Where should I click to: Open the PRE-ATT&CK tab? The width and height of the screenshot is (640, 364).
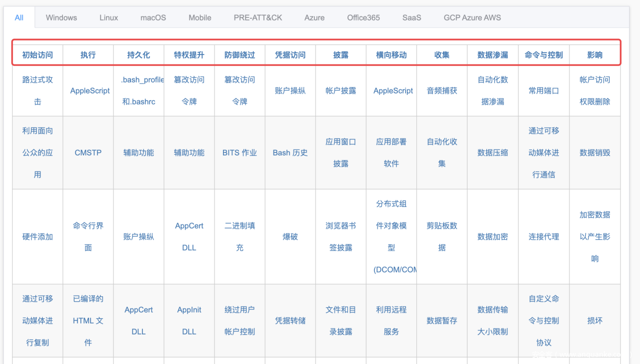(x=258, y=17)
